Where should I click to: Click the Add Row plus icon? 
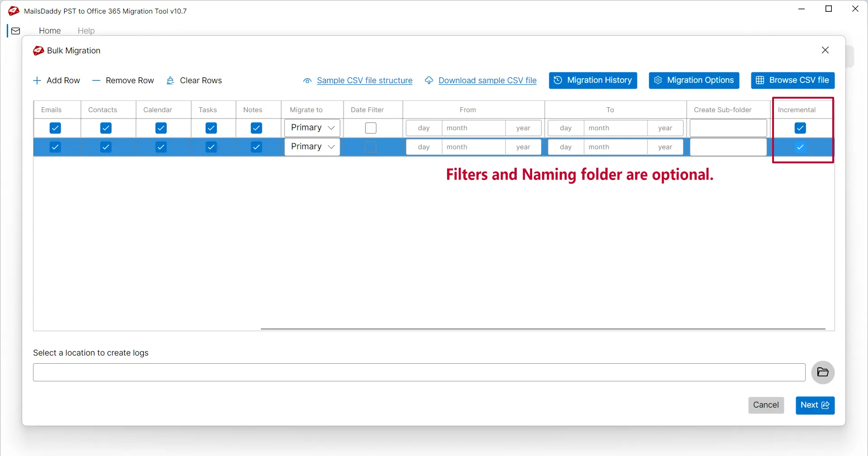37,81
